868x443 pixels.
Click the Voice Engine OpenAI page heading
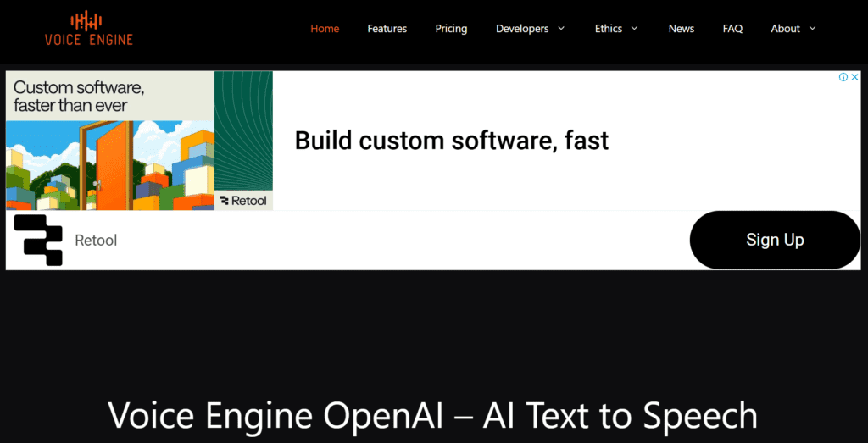click(433, 416)
